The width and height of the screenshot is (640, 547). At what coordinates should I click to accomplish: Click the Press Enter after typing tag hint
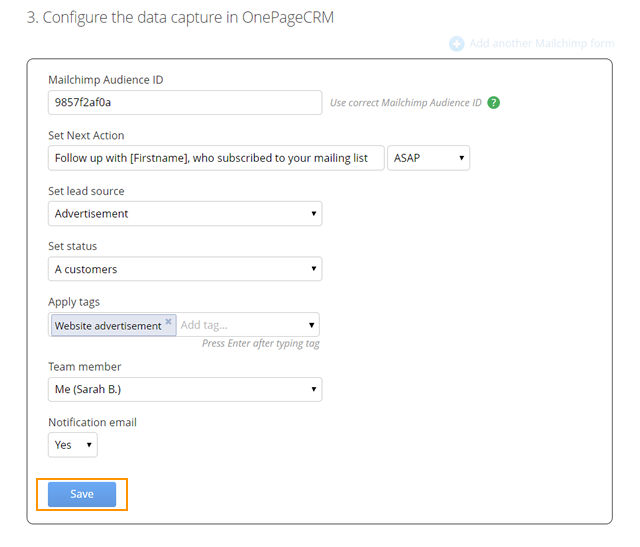[x=261, y=343]
